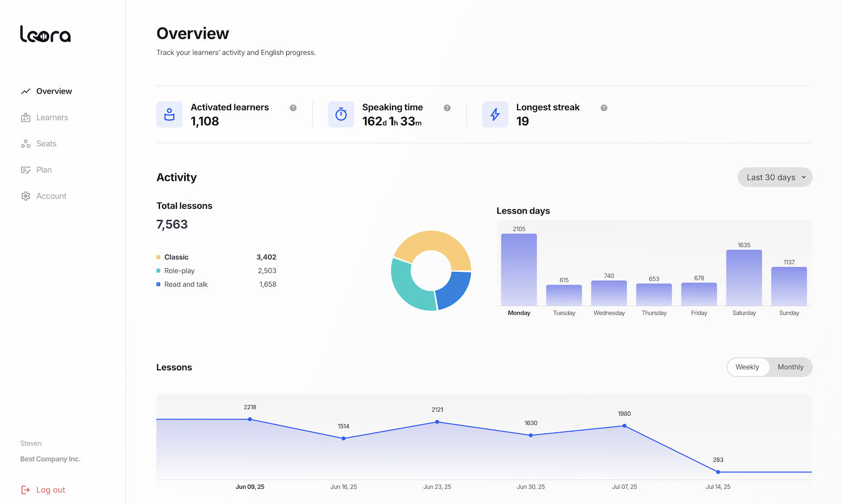
Task: Open the Plan menu item
Action: tap(44, 170)
